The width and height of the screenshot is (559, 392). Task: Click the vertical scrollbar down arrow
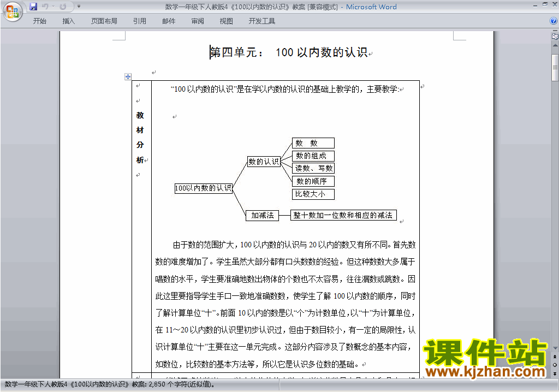[555, 348]
